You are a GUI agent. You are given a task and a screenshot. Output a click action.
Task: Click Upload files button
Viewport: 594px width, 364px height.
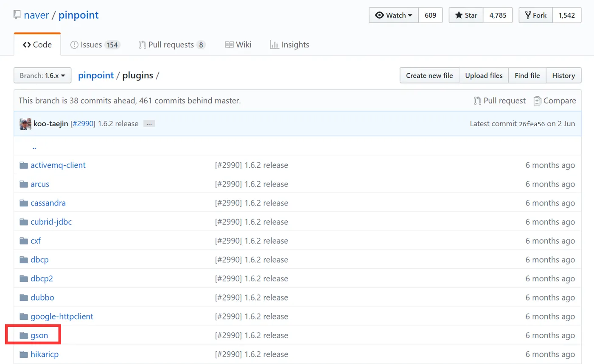pos(484,75)
